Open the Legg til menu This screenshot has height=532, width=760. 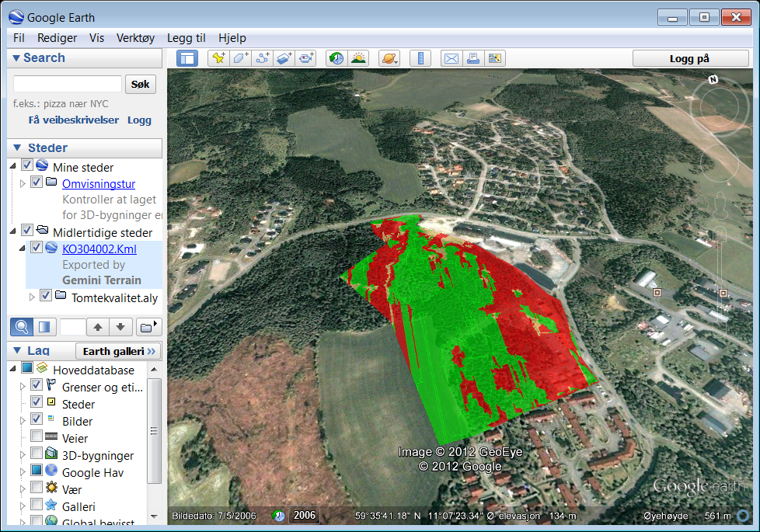pos(186,37)
